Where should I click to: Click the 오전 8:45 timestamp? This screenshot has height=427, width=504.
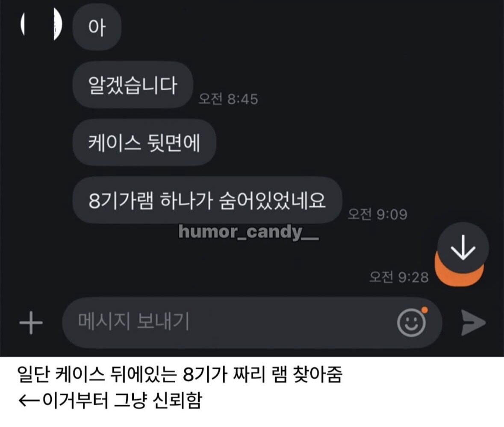228,99
